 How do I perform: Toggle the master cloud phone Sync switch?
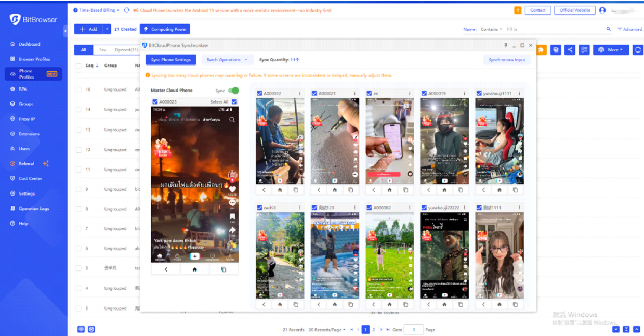tap(233, 91)
